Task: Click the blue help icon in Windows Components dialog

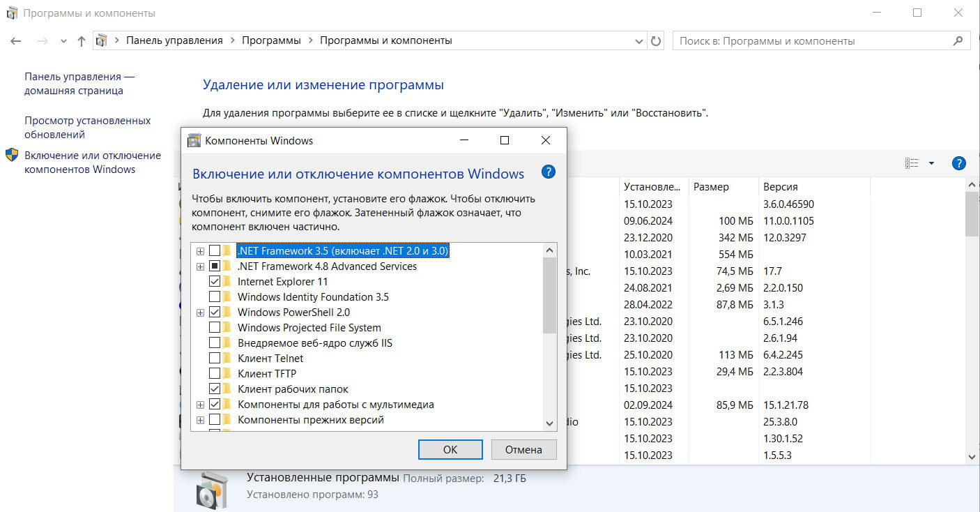Action: pyautogui.click(x=549, y=172)
